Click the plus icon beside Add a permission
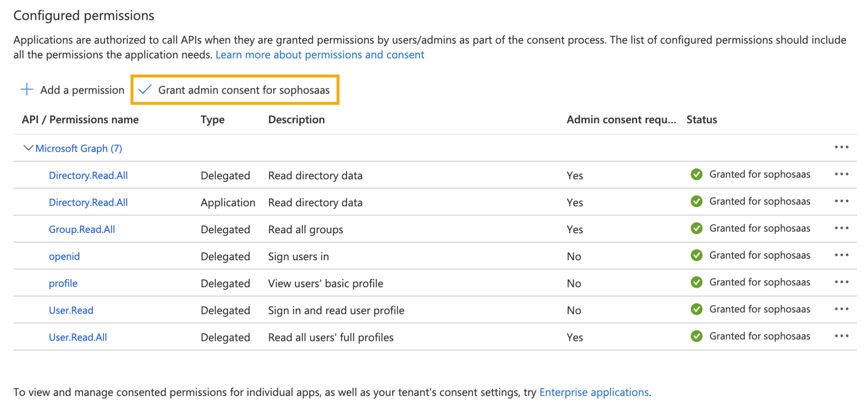 click(x=26, y=89)
